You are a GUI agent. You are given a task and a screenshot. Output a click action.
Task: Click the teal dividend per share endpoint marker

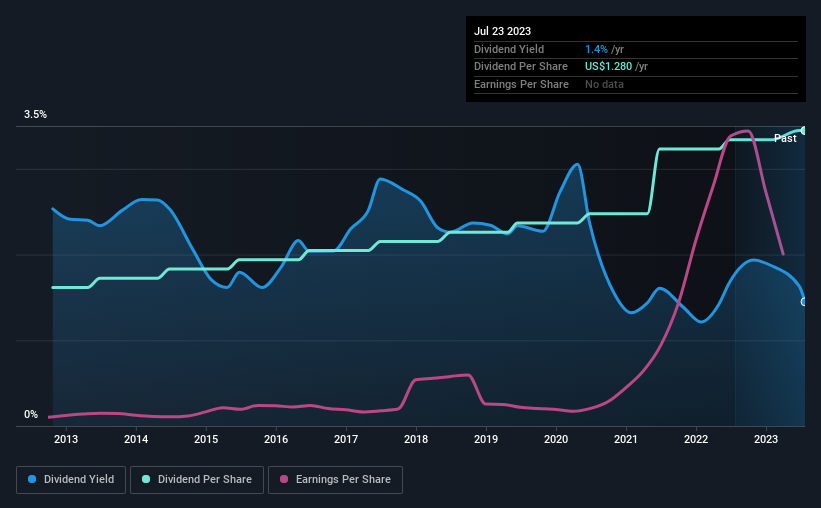tap(804, 130)
